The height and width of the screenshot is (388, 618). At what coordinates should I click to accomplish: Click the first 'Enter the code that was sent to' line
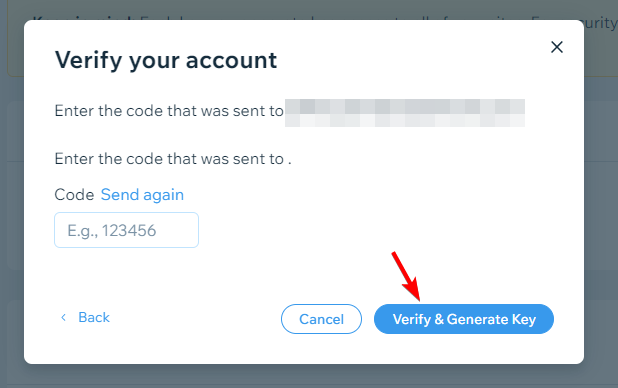[x=169, y=111]
